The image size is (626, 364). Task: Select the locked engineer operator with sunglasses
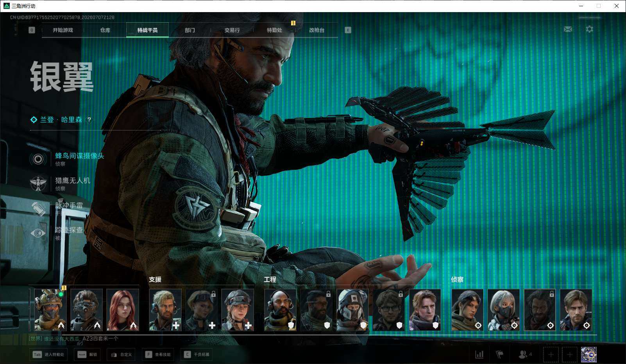click(x=317, y=310)
